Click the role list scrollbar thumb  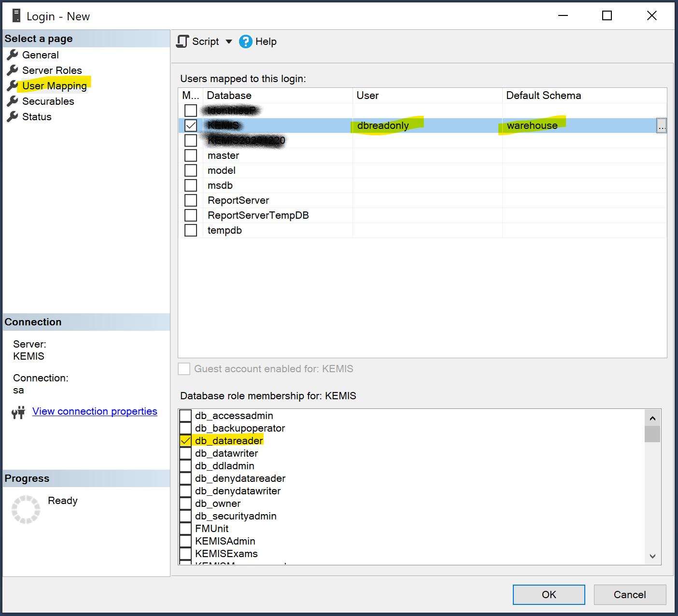coord(652,434)
